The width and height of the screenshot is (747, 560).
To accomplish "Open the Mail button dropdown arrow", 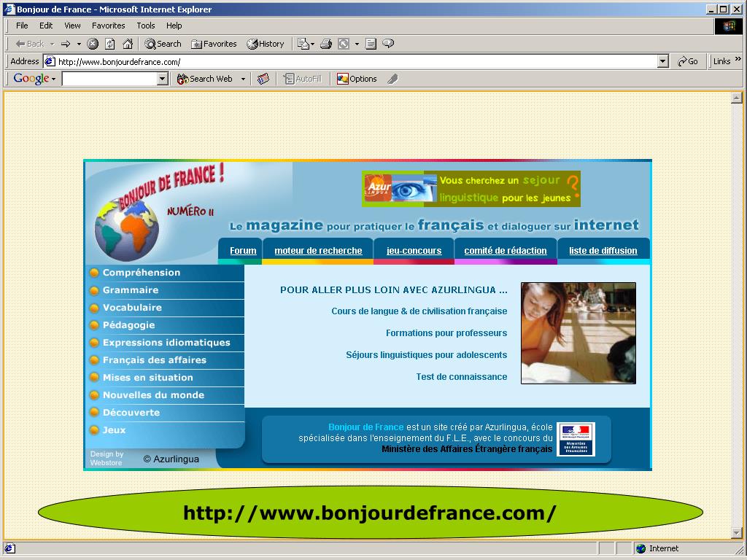I will [x=312, y=44].
